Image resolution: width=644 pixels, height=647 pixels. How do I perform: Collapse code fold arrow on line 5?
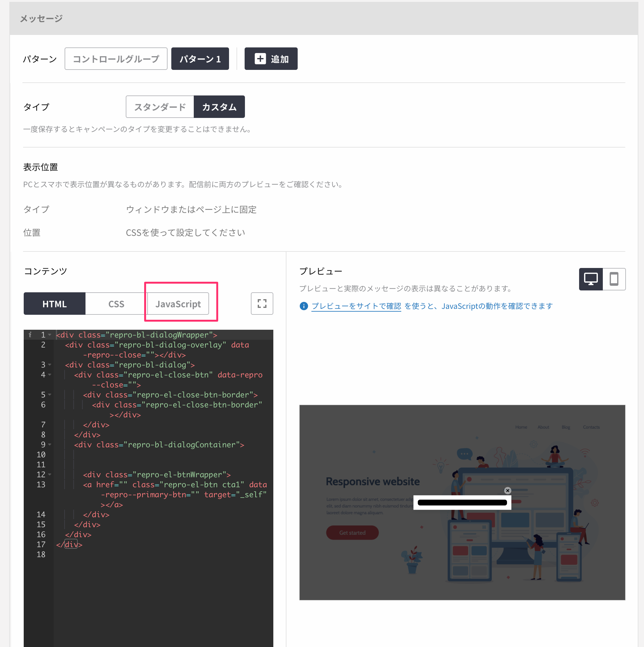(50, 395)
